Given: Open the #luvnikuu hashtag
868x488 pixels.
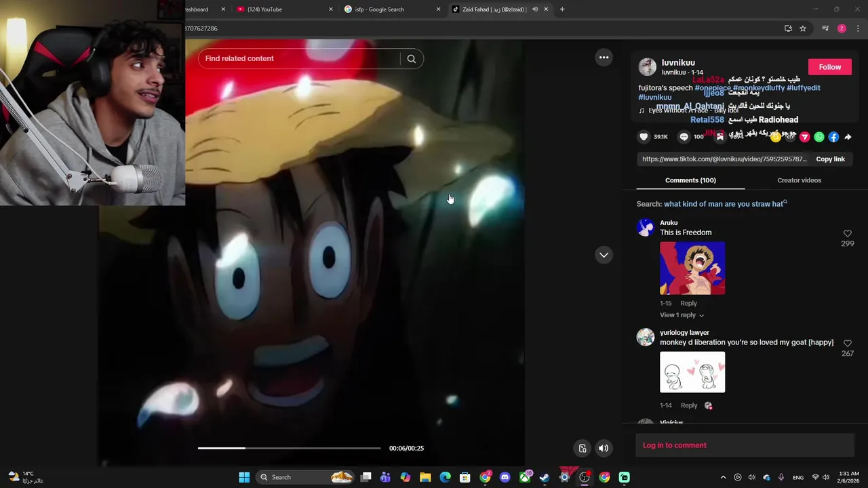Looking at the screenshot, I should pos(655,98).
